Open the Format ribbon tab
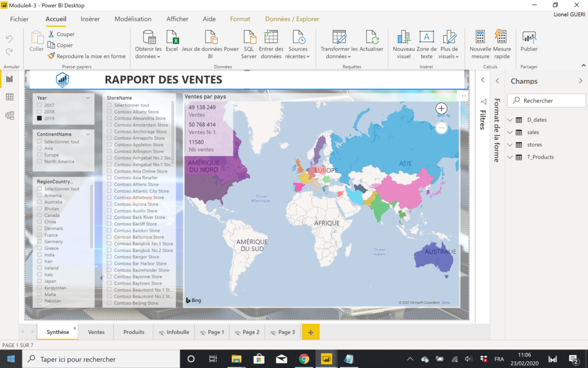Screen dimensions: 588x368 point(240,19)
